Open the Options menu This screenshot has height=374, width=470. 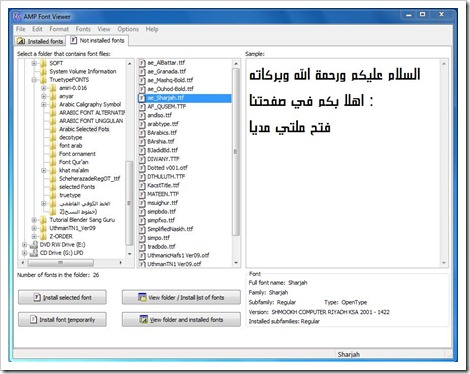point(128,29)
